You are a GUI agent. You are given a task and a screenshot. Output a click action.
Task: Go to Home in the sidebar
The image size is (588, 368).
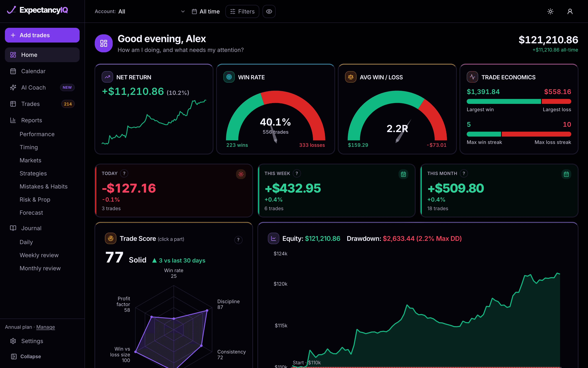point(42,55)
